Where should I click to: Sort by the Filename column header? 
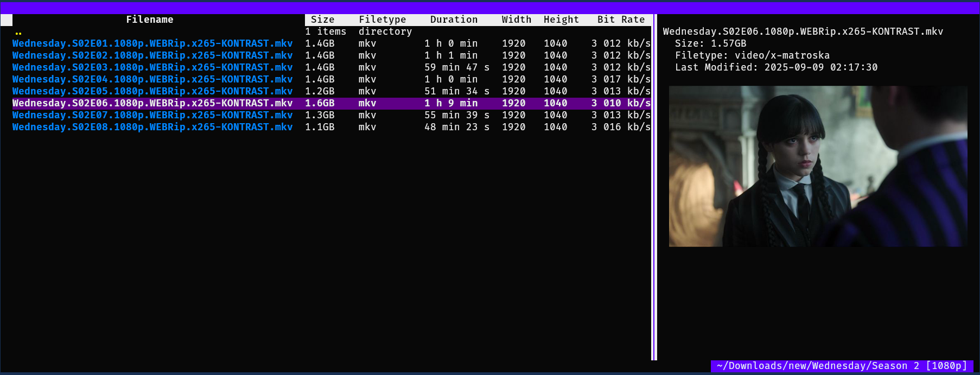(x=150, y=20)
